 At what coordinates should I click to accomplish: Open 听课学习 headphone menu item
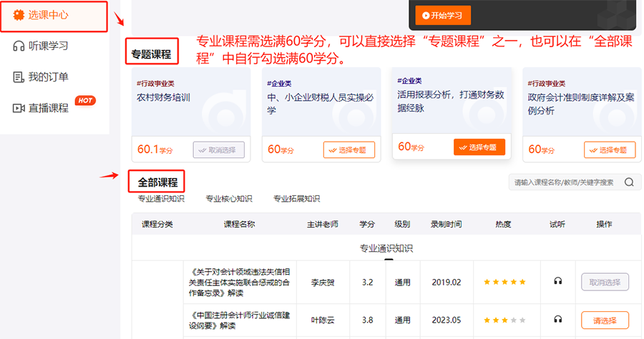click(49, 46)
